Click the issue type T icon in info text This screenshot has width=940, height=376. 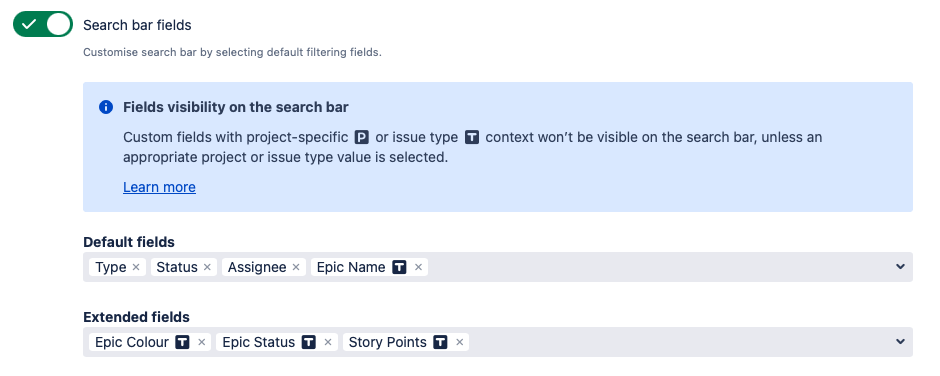(x=472, y=137)
